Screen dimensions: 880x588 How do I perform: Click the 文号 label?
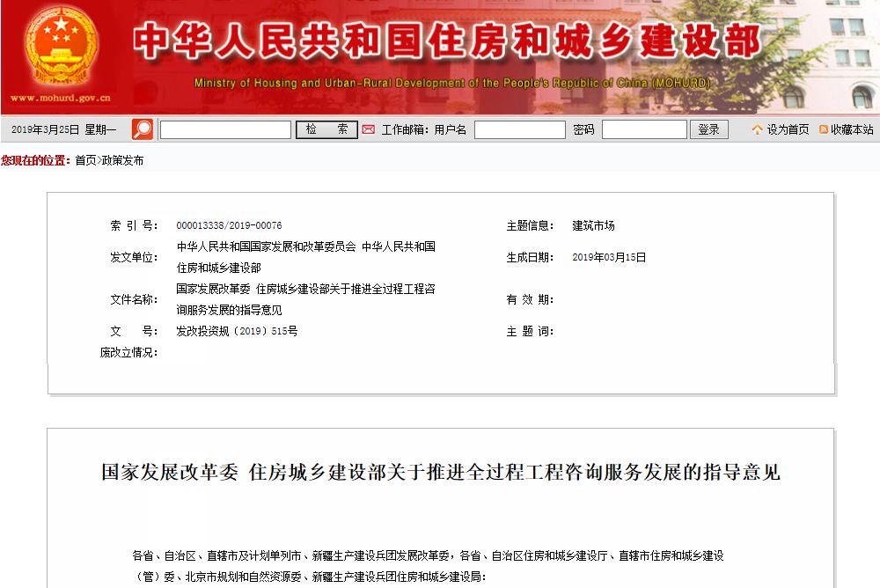tap(134, 331)
